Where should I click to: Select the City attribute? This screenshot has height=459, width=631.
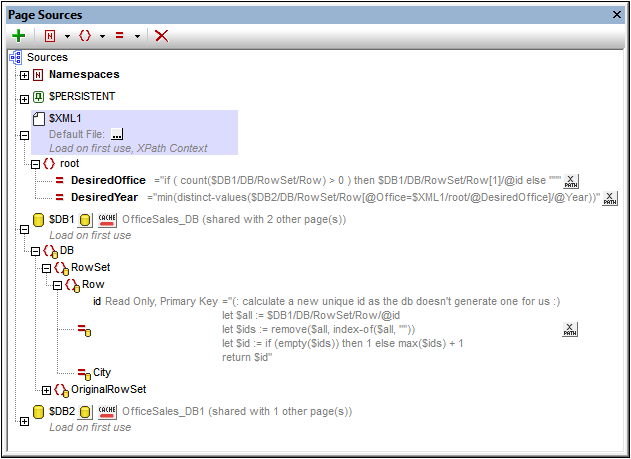[102, 373]
